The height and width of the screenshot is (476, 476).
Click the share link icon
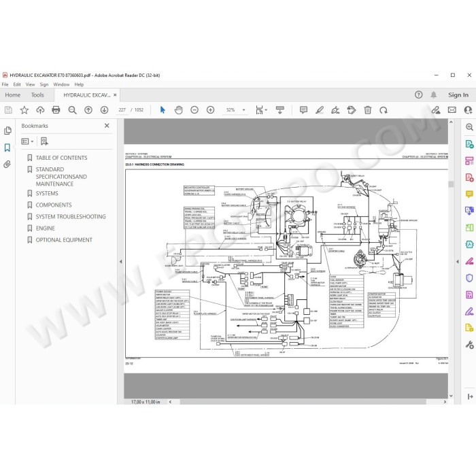pyautogui.click(x=436, y=110)
